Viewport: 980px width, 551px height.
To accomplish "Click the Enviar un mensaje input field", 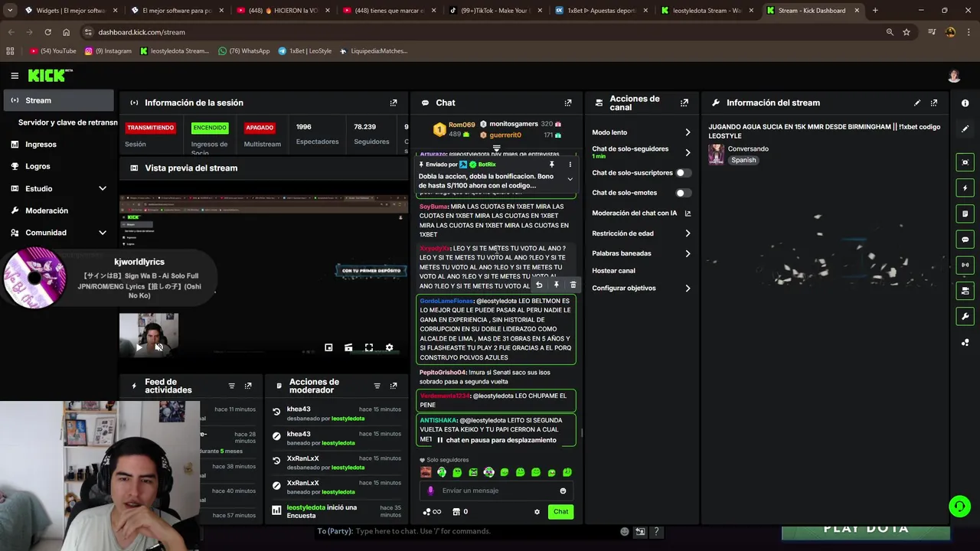I will tap(496, 491).
